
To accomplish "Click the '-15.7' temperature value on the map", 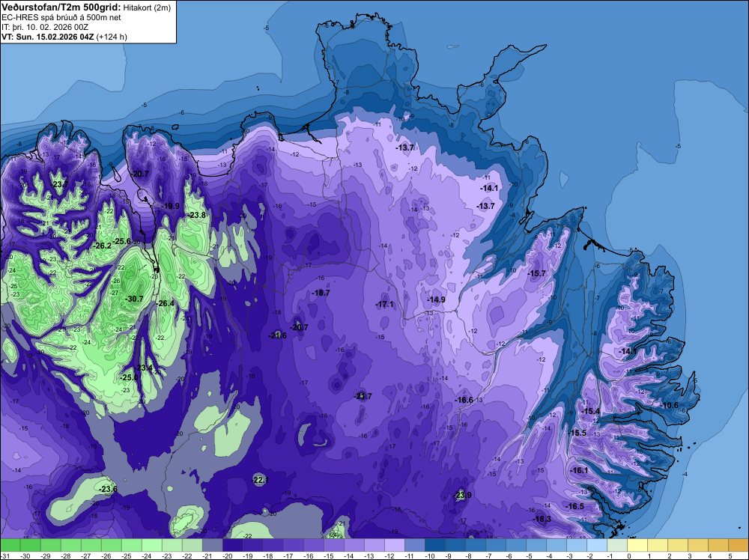I will tap(536, 273).
